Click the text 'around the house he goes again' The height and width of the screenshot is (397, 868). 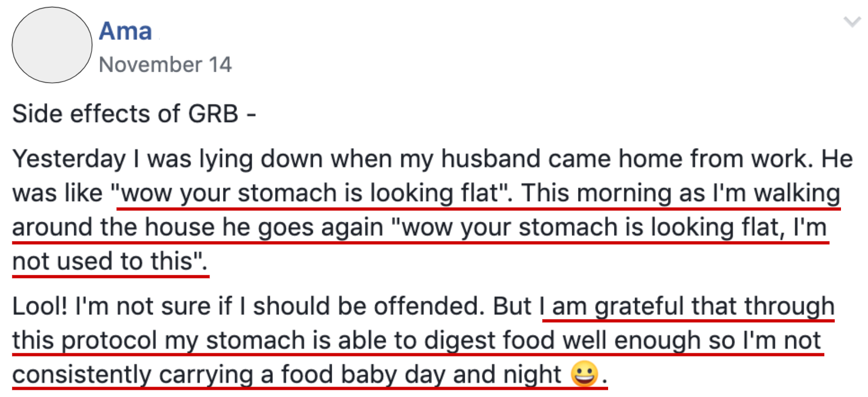(x=198, y=228)
